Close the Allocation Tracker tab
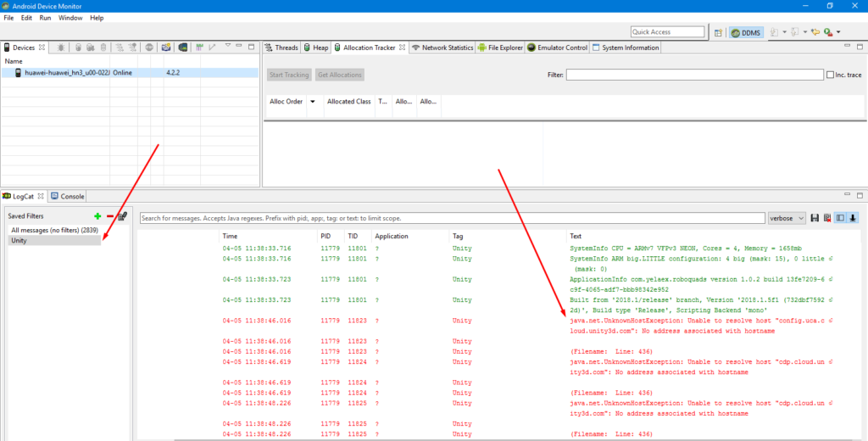The height and width of the screenshot is (441, 868). (x=403, y=47)
